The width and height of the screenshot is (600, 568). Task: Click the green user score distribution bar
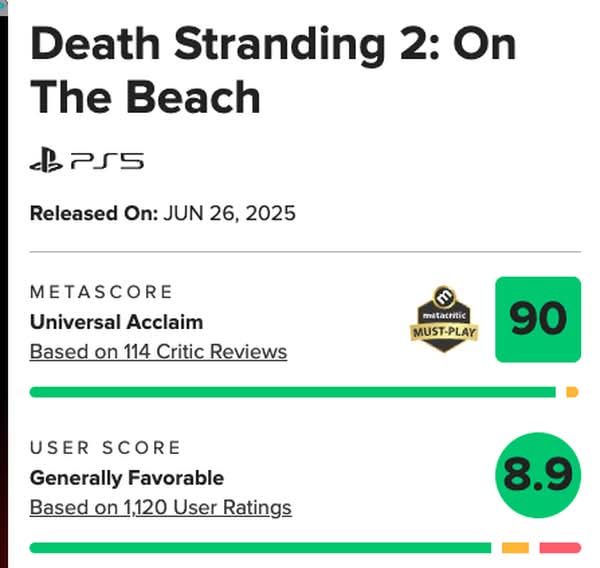click(x=261, y=548)
